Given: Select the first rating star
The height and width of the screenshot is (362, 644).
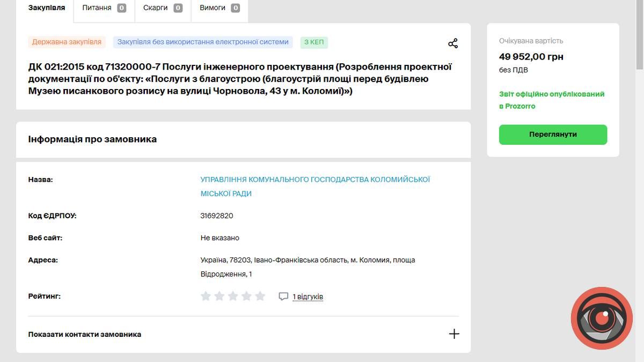Looking at the screenshot, I should pyautogui.click(x=206, y=295).
